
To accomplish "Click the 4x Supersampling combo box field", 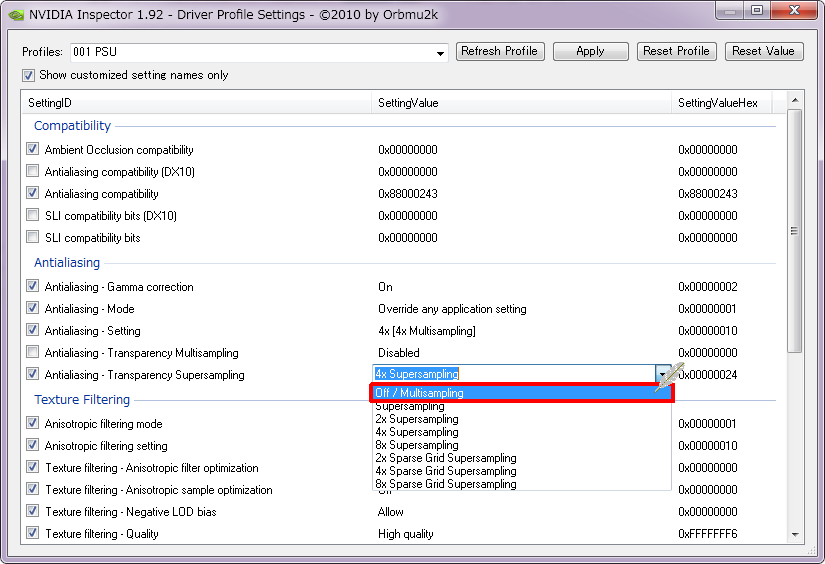I will point(514,374).
